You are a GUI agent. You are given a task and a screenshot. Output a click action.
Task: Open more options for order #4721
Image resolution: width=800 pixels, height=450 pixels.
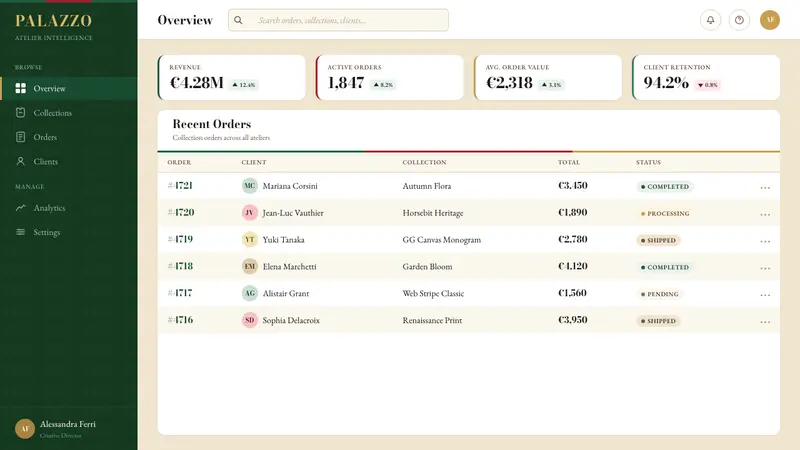(x=765, y=187)
